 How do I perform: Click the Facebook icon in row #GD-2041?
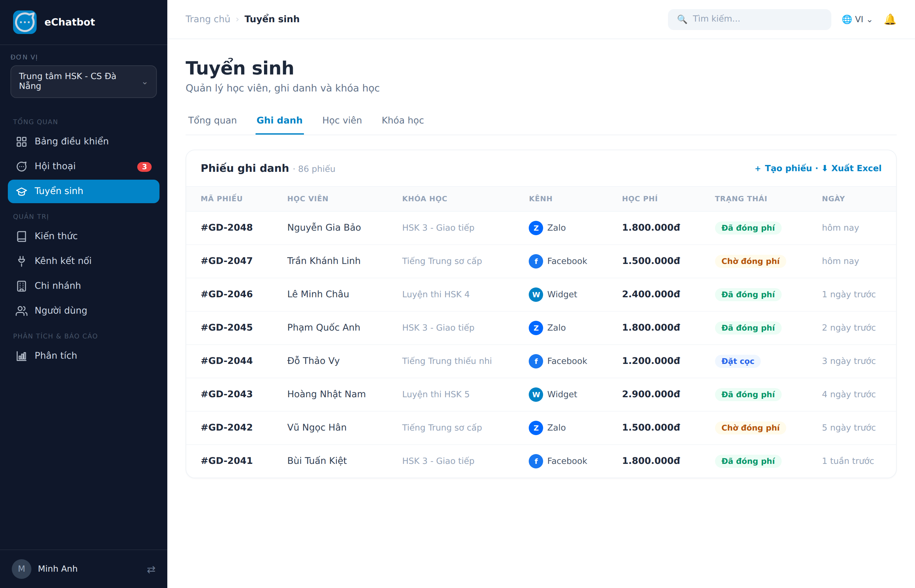[x=536, y=461]
